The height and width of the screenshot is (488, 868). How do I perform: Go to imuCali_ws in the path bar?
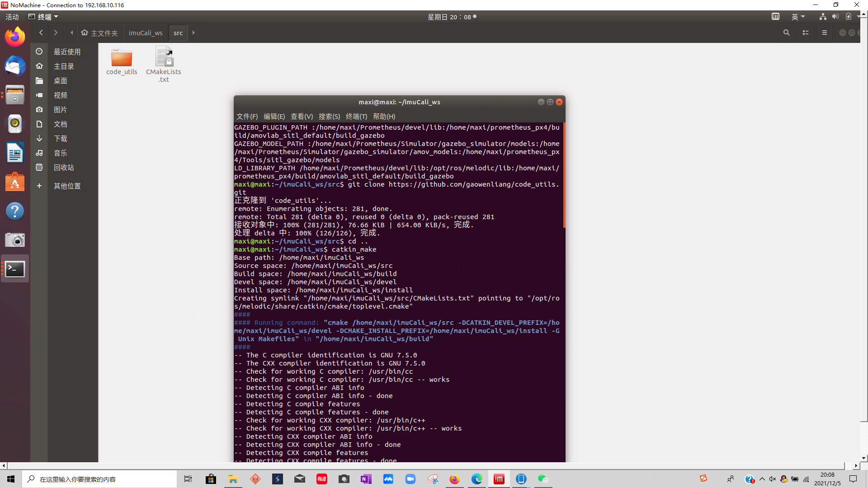point(145,33)
